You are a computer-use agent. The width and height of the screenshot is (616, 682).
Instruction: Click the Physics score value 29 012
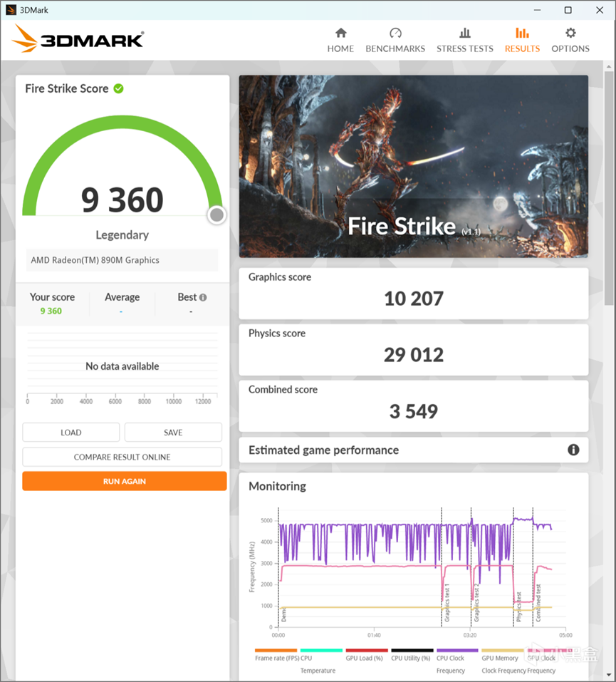click(x=414, y=355)
